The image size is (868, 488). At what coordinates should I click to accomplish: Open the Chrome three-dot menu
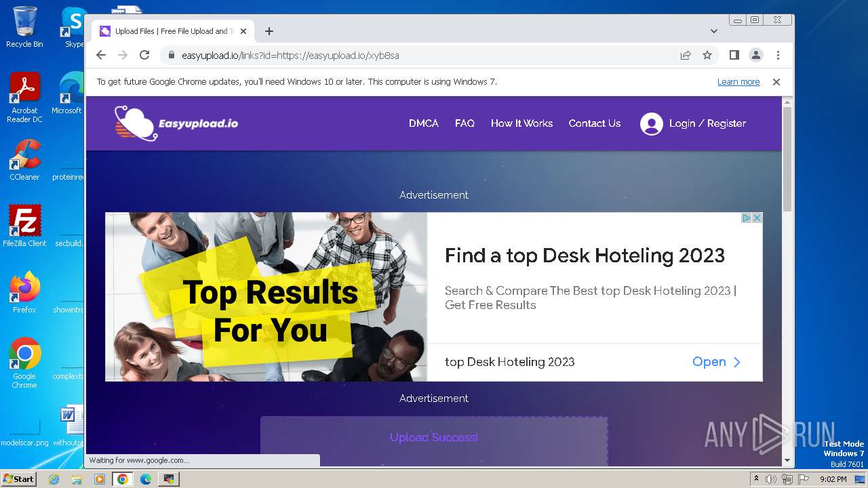coord(778,56)
